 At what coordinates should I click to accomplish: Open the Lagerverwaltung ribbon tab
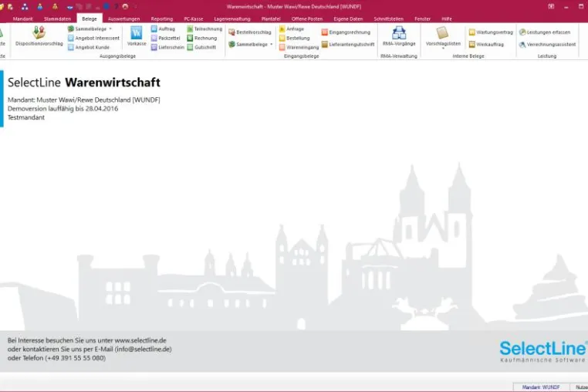coord(232,19)
